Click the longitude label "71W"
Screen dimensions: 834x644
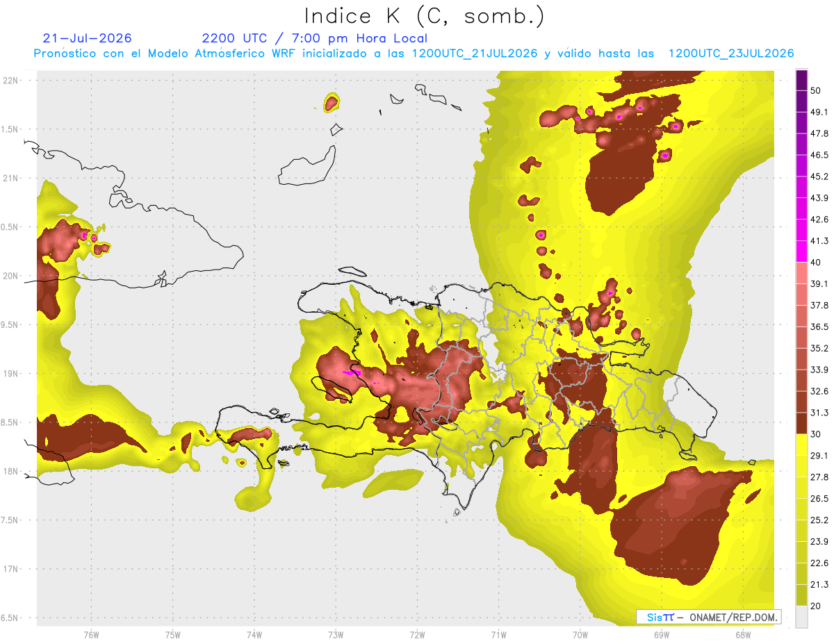[498, 635]
